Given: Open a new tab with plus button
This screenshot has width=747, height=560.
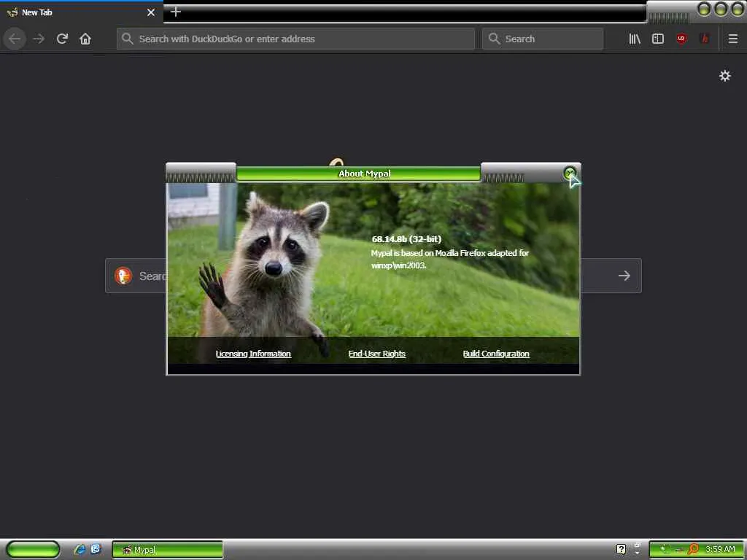Looking at the screenshot, I should [x=175, y=12].
